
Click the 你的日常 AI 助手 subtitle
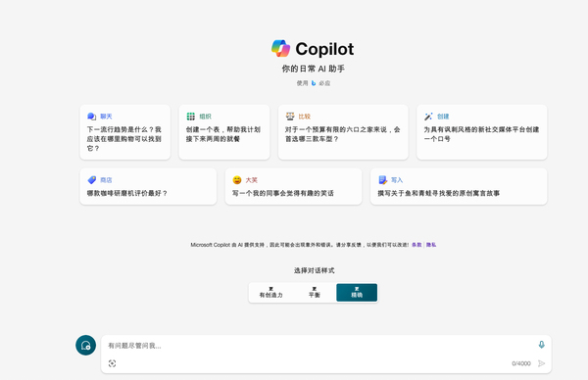click(314, 69)
